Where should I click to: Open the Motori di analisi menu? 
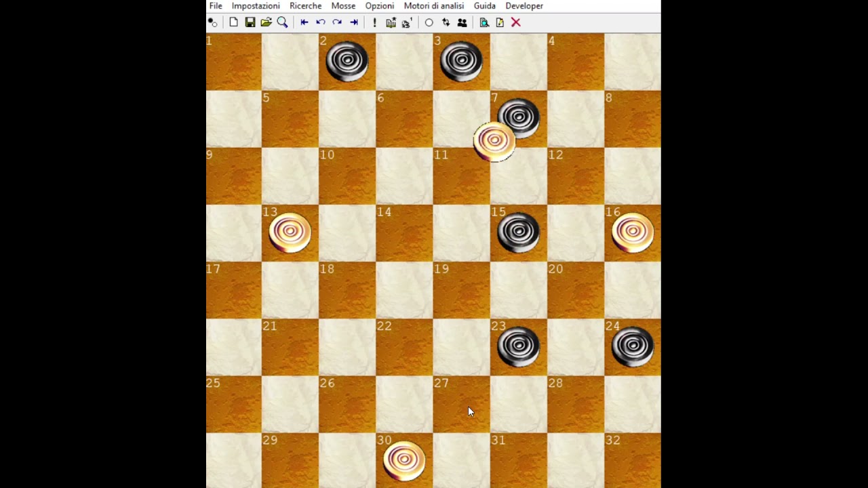(x=434, y=5)
